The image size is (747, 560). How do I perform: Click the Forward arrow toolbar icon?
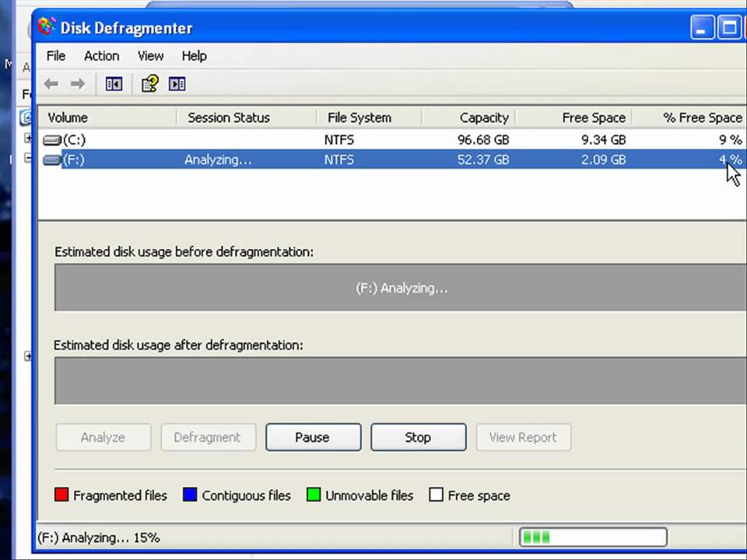(x=78, y=84)
